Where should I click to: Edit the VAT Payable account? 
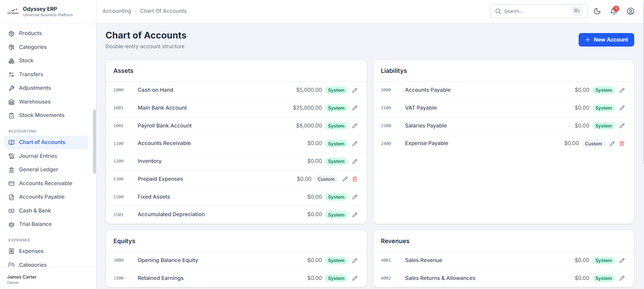tap(622, 108)
